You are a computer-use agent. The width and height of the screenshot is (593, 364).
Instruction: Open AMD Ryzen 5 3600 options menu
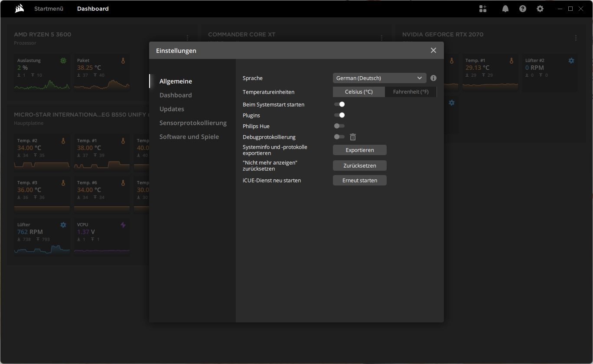pyautogui.click(x=187, y=38)
